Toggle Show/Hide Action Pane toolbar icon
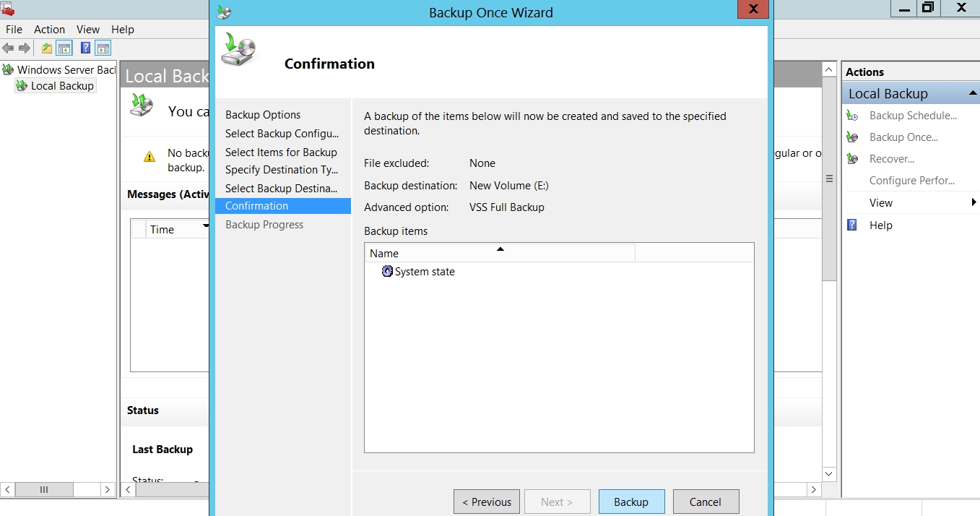The height and width of the screenshot is (516, 980). 103,48
